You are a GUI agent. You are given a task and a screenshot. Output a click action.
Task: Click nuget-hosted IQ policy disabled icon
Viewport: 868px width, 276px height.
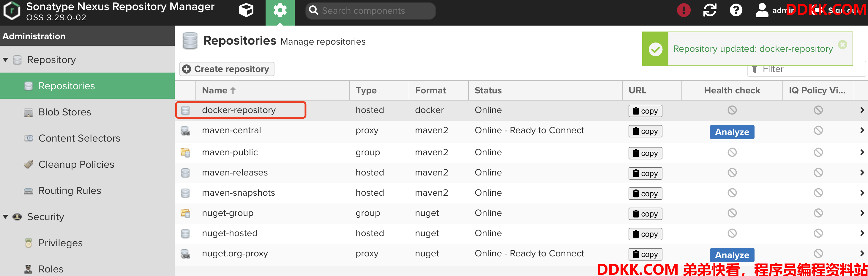818,233
